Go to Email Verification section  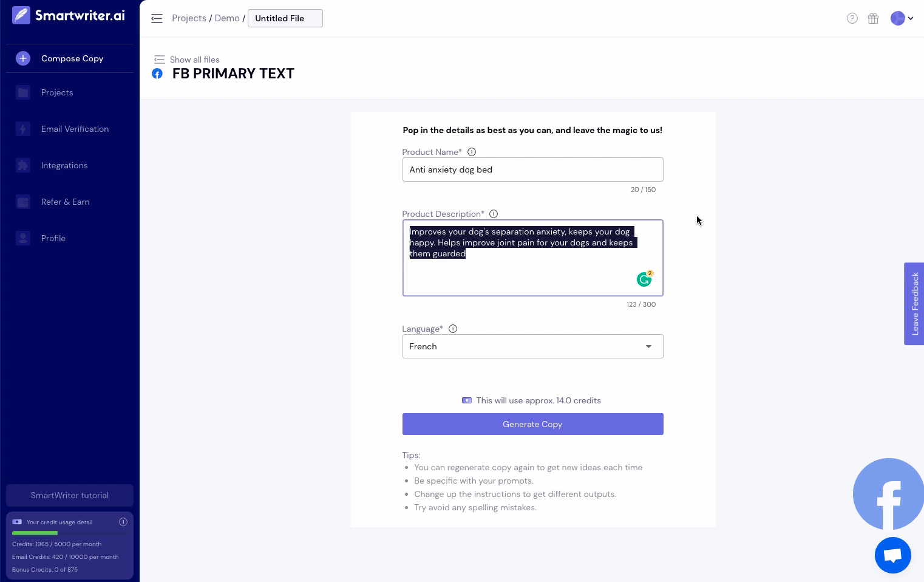click(75, 129)
